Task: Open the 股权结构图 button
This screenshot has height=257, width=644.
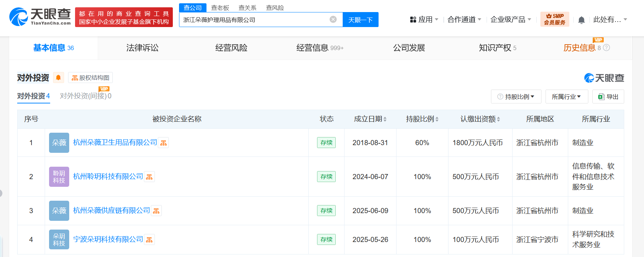Action: tap(90, 78)
